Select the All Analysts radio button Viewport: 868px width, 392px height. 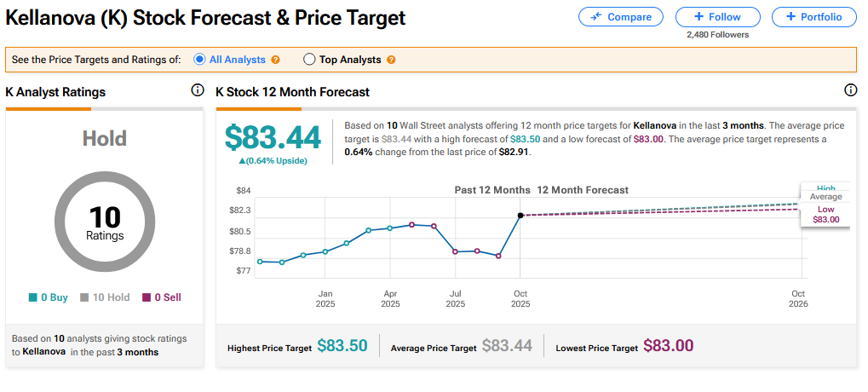coord(200,60)
